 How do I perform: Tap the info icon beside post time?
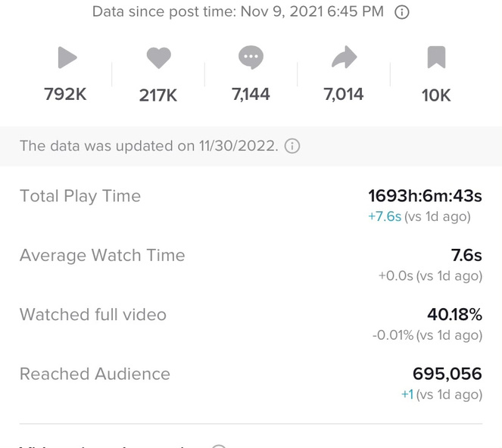403,13
